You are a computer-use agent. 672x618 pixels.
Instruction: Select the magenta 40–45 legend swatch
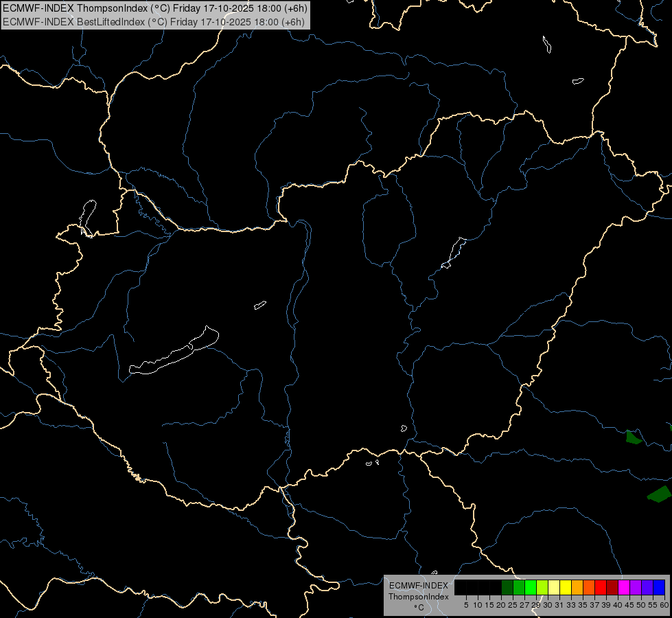click(x=624, y=587)
